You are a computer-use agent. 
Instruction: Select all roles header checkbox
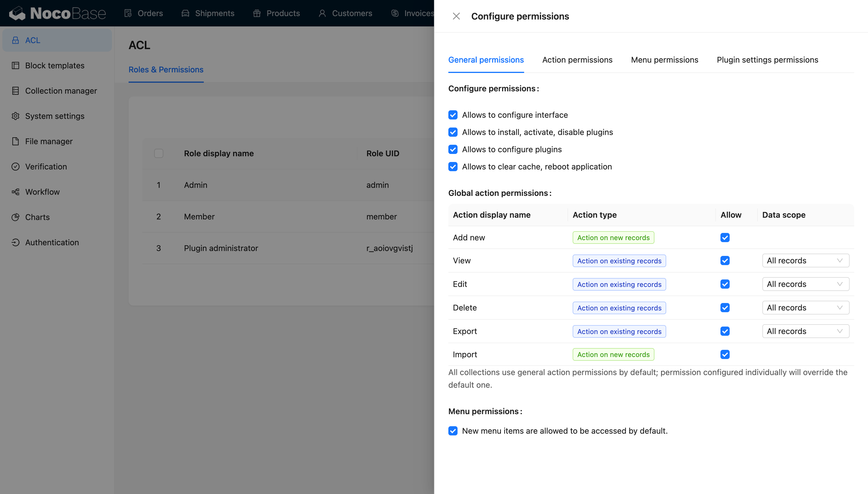[158, 153]
